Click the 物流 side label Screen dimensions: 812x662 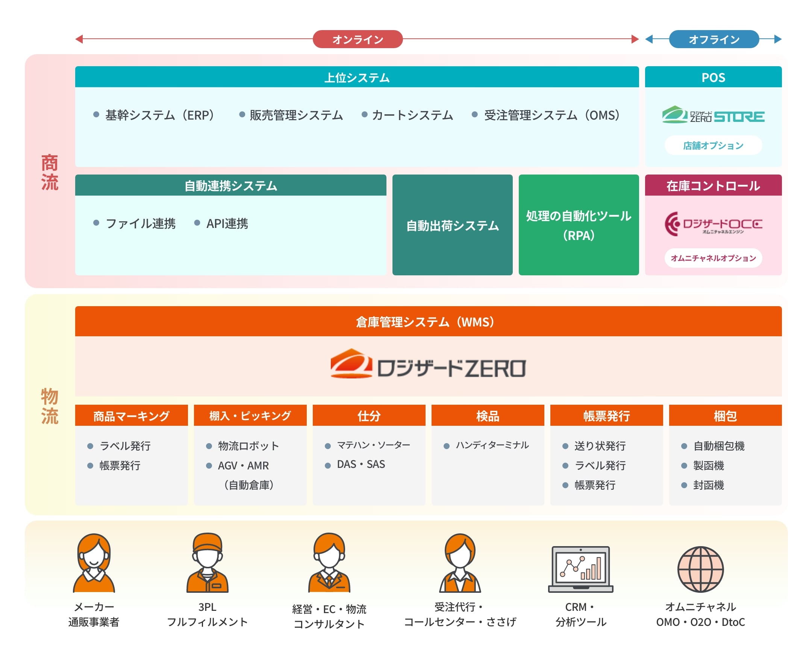[x=50, y=406]
